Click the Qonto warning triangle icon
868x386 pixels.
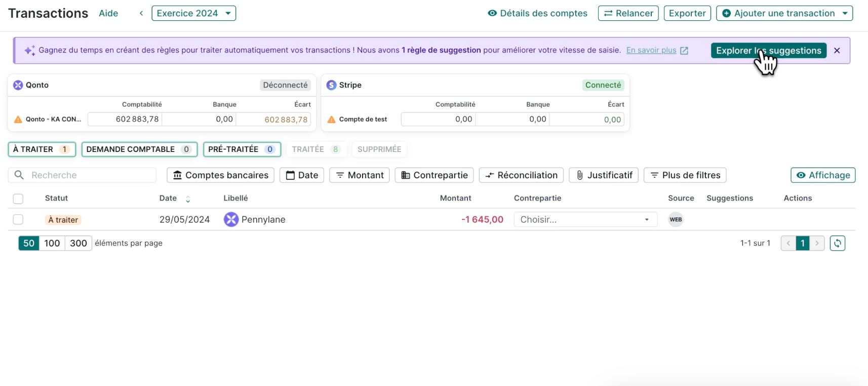[x=18, y=120]
